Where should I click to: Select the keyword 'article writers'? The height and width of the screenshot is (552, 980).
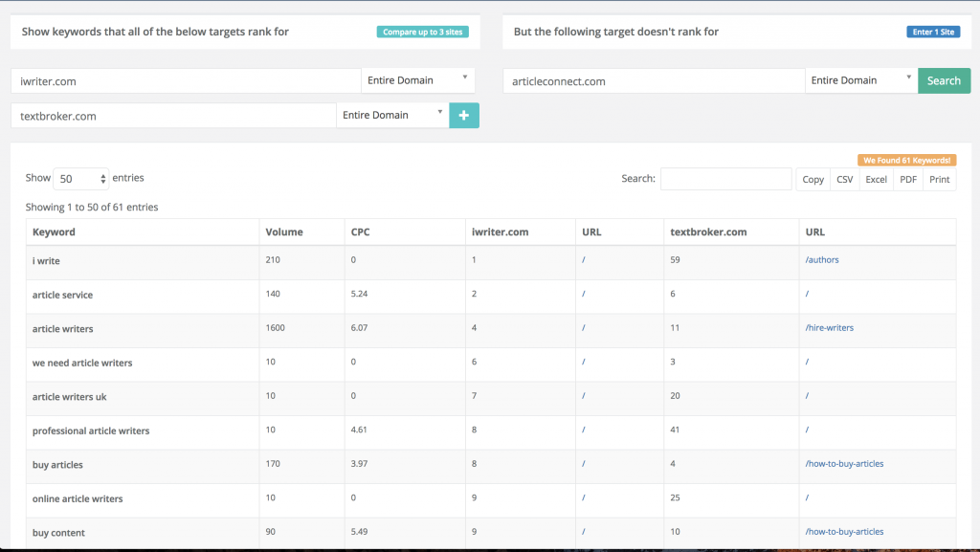point(62,329)
